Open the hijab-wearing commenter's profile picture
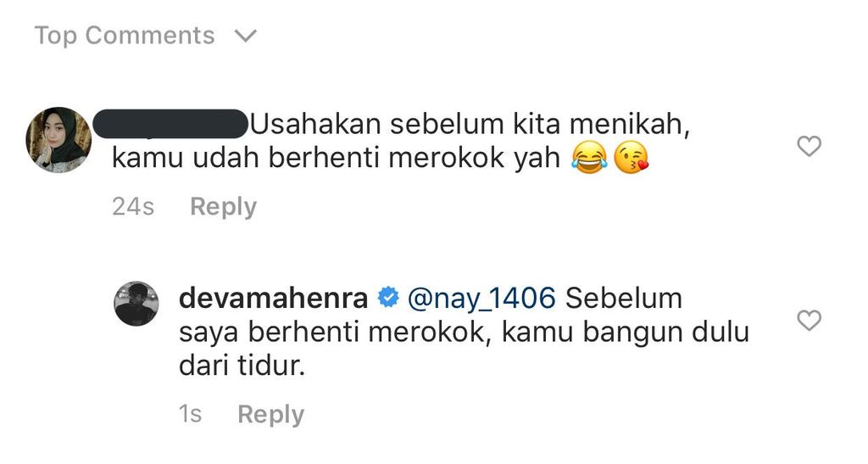Screen dimensions: 868x464 click(x=58, y=139)
